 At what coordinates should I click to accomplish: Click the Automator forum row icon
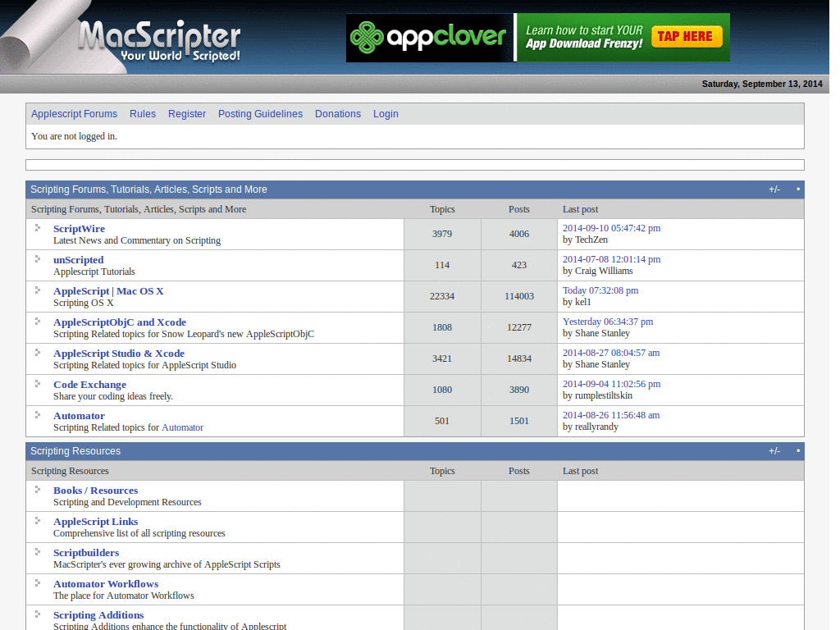click(x=38, y=414)
